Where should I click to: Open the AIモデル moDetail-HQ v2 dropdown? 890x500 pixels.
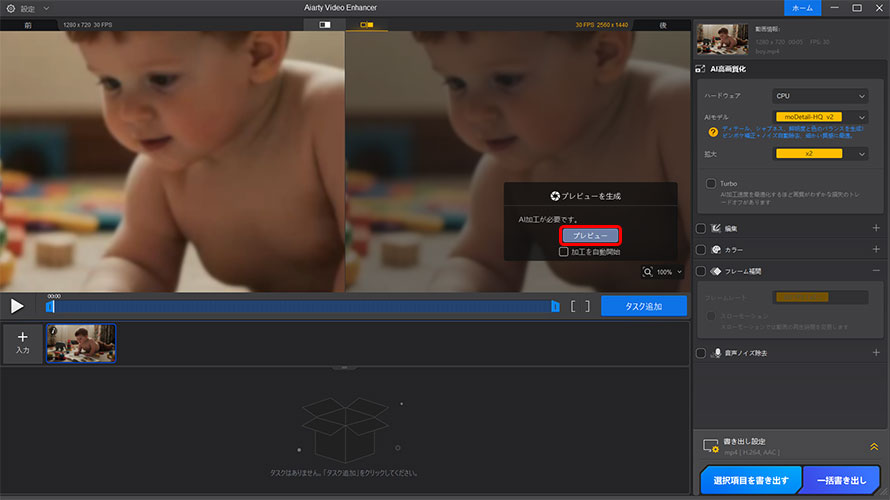(820, 117)
